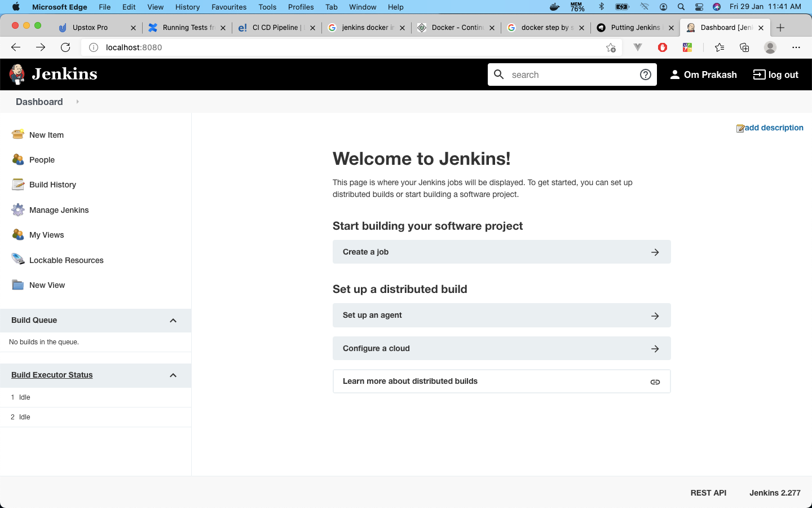812x508 pixels.
Task: Click the Lockable Resources icon
Action: pyautogui.click(x=18, y=260)
